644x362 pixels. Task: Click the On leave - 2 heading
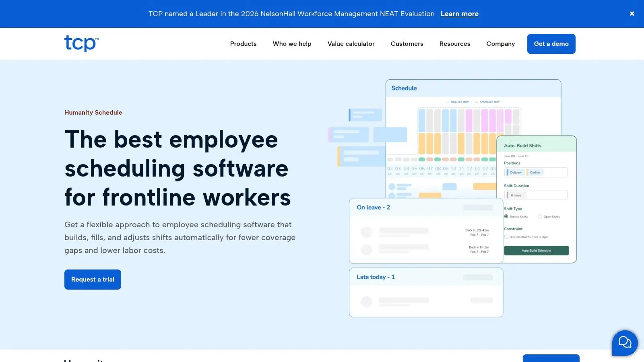point(373,208)
